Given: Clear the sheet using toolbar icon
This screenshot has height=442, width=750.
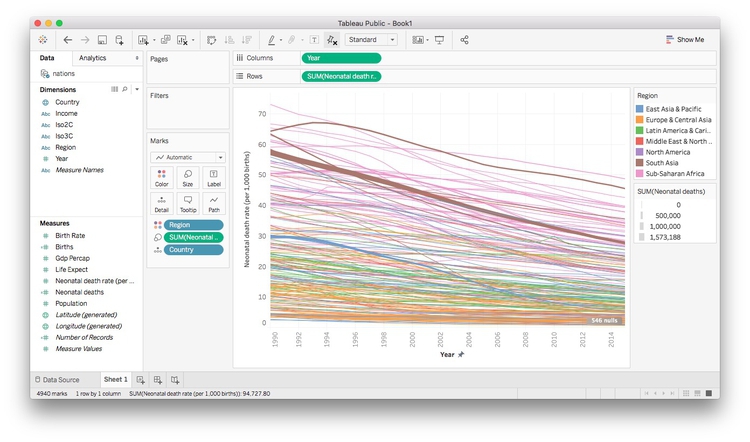Looking at the screenshot, I should (x=182, y=40).
